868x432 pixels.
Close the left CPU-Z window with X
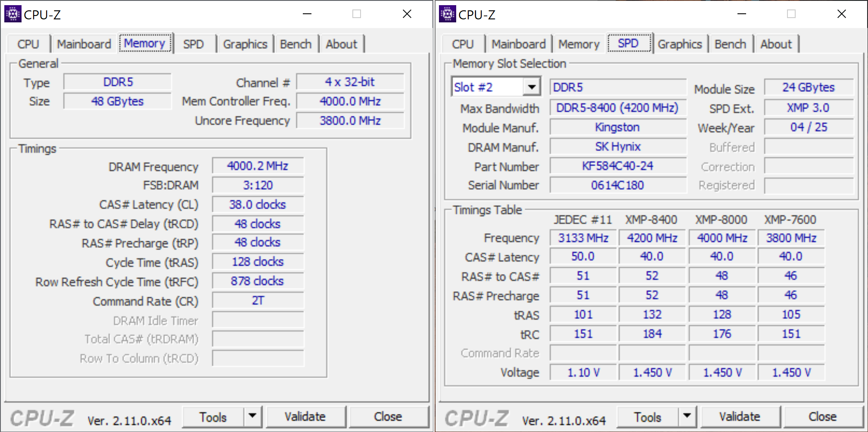coord(407,14)
